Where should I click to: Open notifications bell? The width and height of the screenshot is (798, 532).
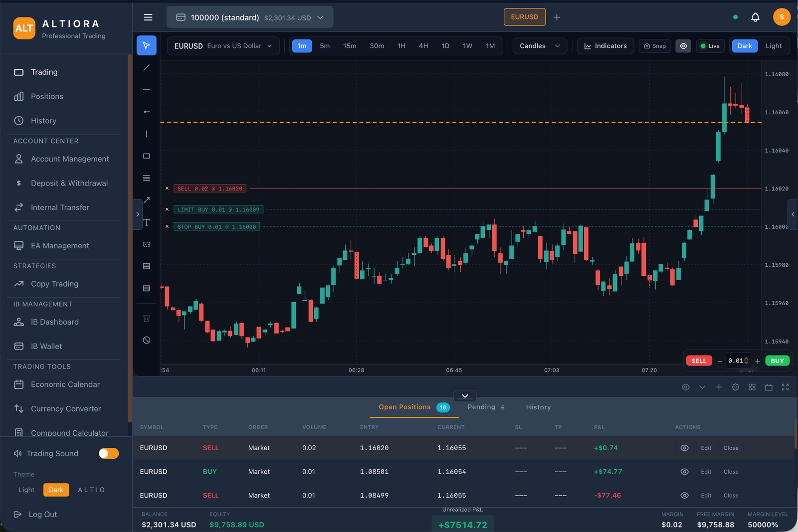(755, 17)
